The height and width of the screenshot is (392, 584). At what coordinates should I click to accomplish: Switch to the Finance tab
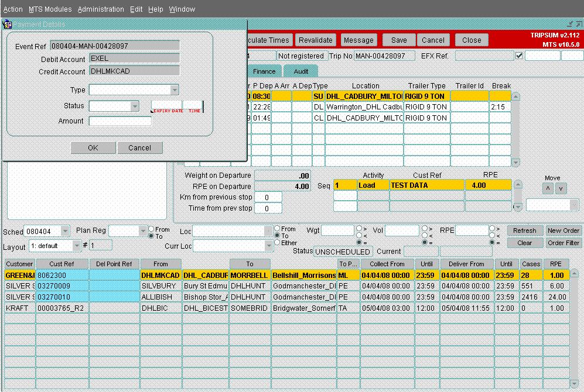(x=264, y=71)
